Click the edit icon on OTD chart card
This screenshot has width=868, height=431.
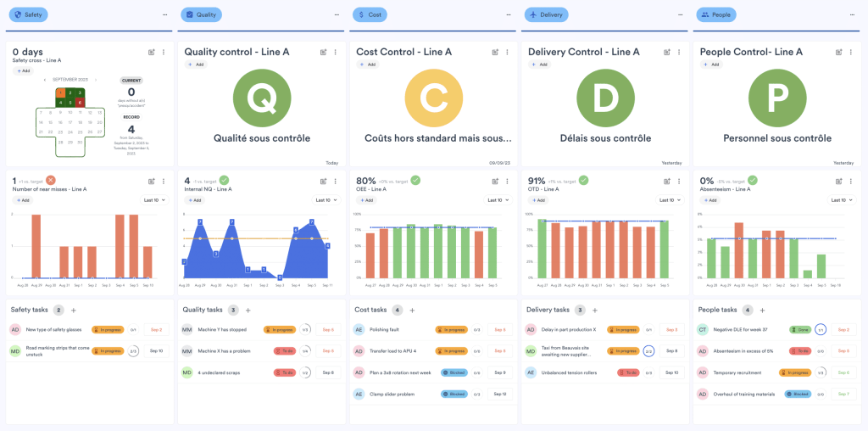point(667,181)
